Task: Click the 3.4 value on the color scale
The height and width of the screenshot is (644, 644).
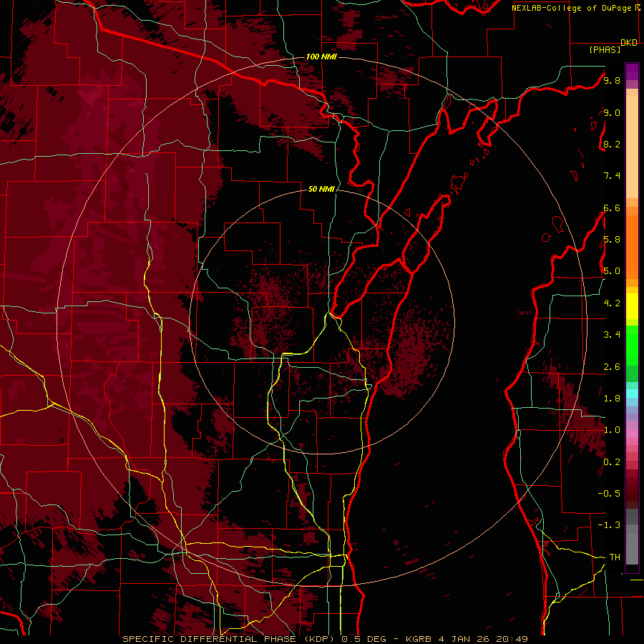Action: tap(612, 335)
